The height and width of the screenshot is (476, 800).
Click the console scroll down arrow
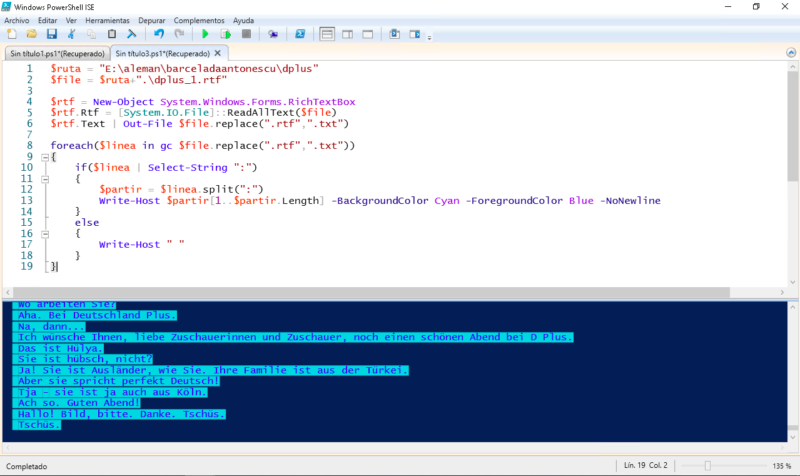[792, 437]
